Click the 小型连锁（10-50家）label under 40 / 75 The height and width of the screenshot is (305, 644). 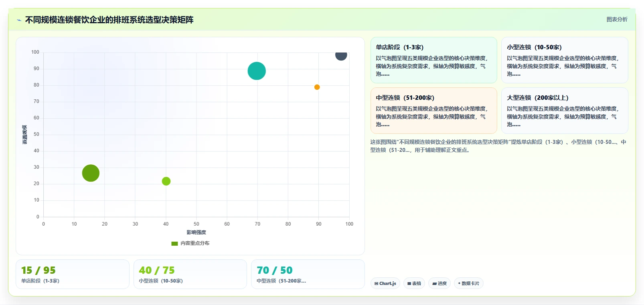[161, 281]
